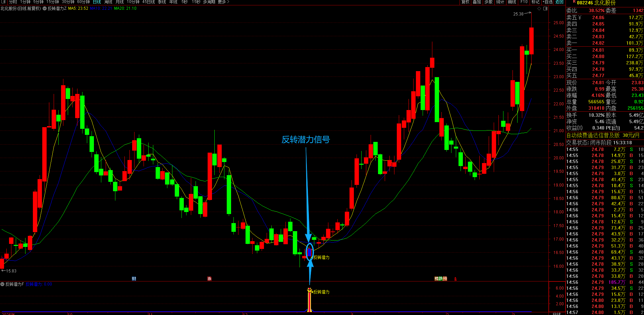Toggle the side panel icon above chart
Screen dimensions: 644x315
pos(545,9)
